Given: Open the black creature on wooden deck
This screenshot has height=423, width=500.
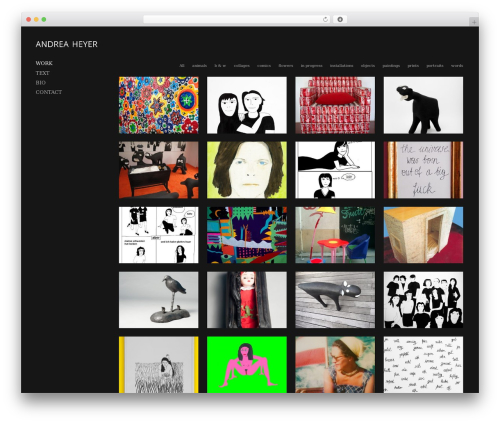Looking at the screenshot, I should click(335, 300).
